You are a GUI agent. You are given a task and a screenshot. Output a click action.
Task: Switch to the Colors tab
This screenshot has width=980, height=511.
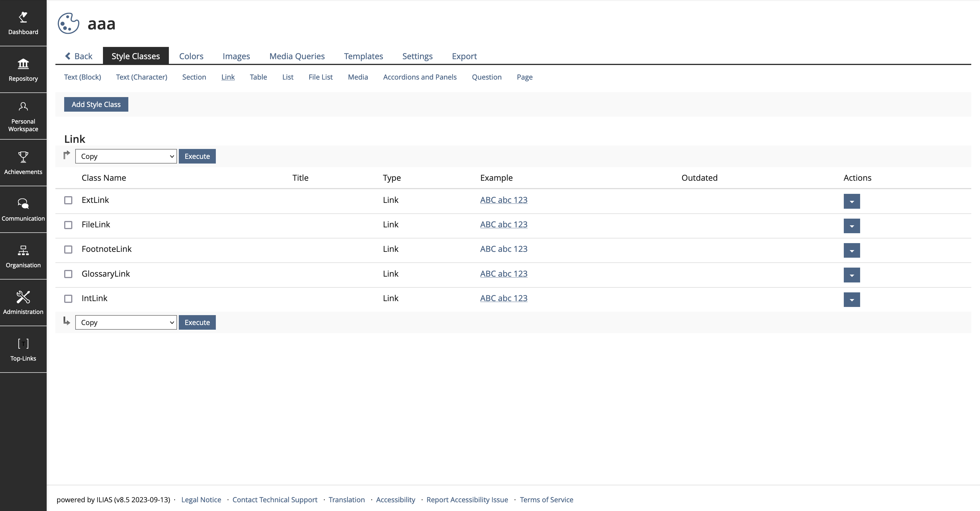pos(191,56)
